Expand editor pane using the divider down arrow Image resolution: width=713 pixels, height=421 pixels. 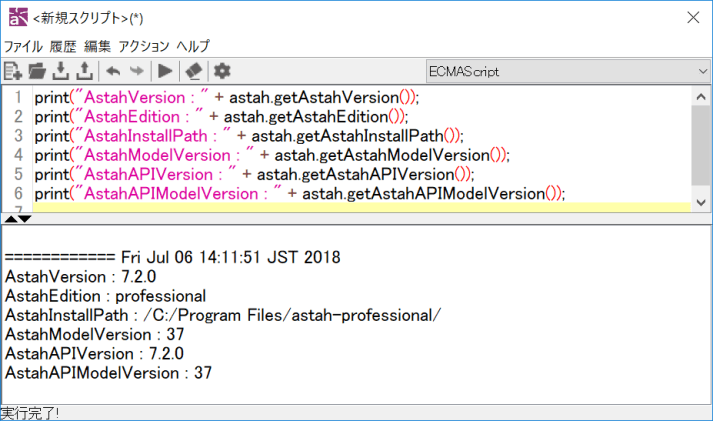click(x=25, y=218)
